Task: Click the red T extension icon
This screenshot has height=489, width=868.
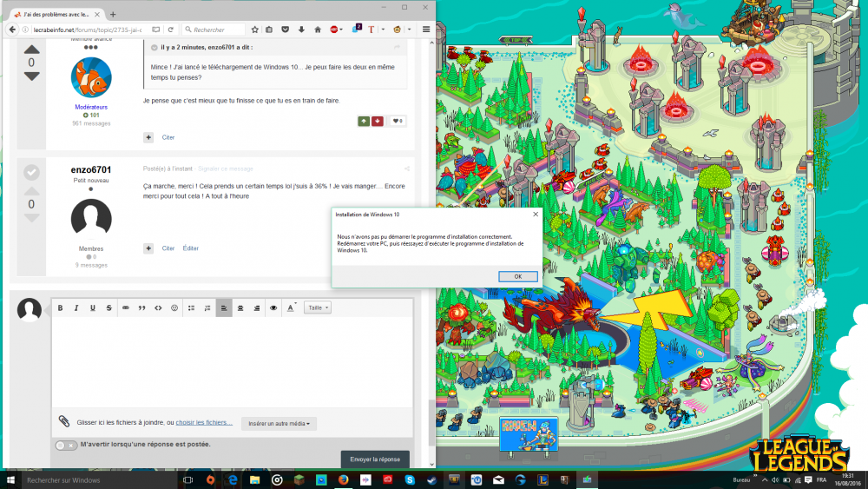Action: pyautogui.click(x=371, y=30)
